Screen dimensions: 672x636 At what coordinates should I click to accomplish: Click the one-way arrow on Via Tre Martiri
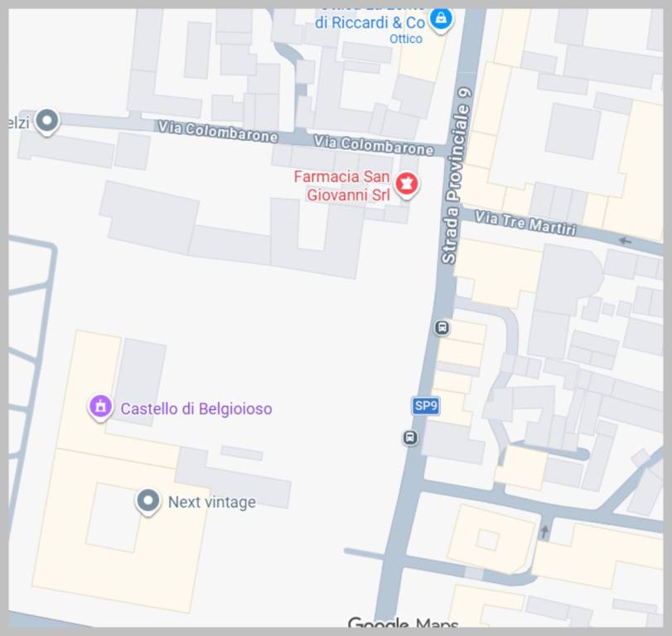626,241
